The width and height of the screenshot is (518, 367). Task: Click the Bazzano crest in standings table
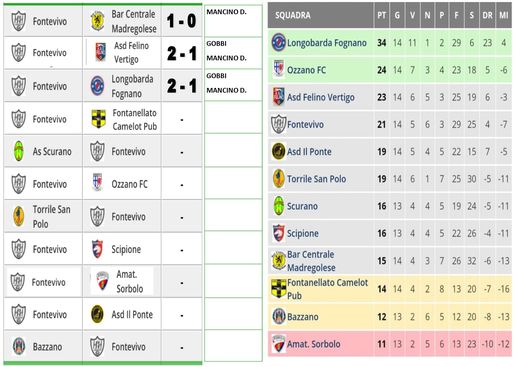pos(279,316)
